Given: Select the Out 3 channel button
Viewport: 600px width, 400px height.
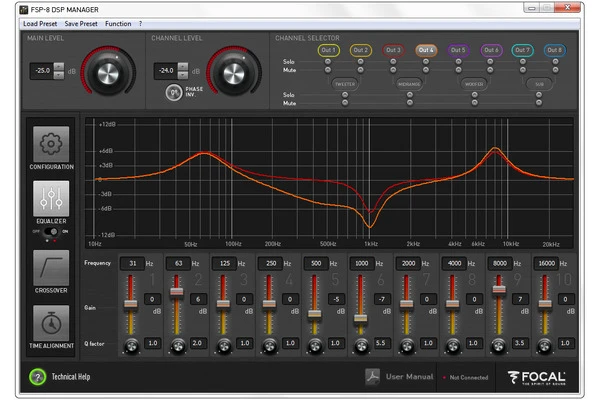Looking at the screenshot, I should 393,50.
